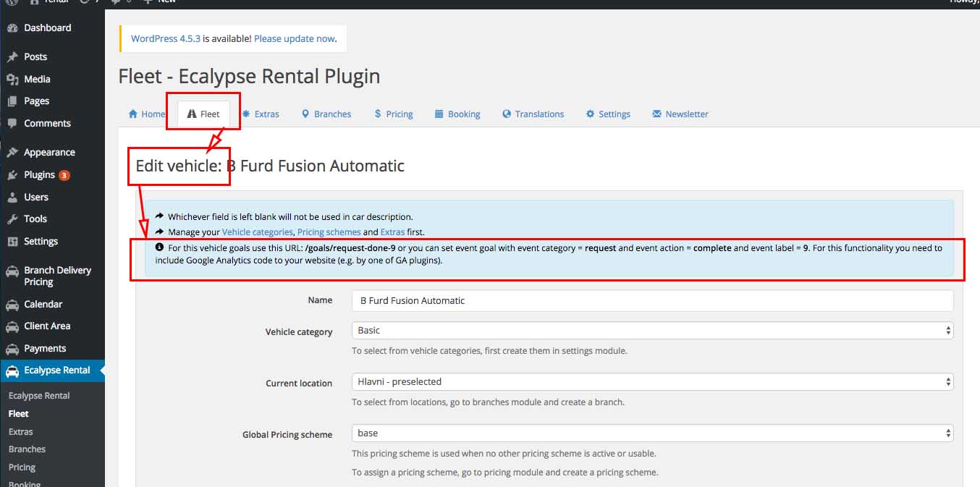Click the Name input field
980x487 pixels.
coord(653,300)
